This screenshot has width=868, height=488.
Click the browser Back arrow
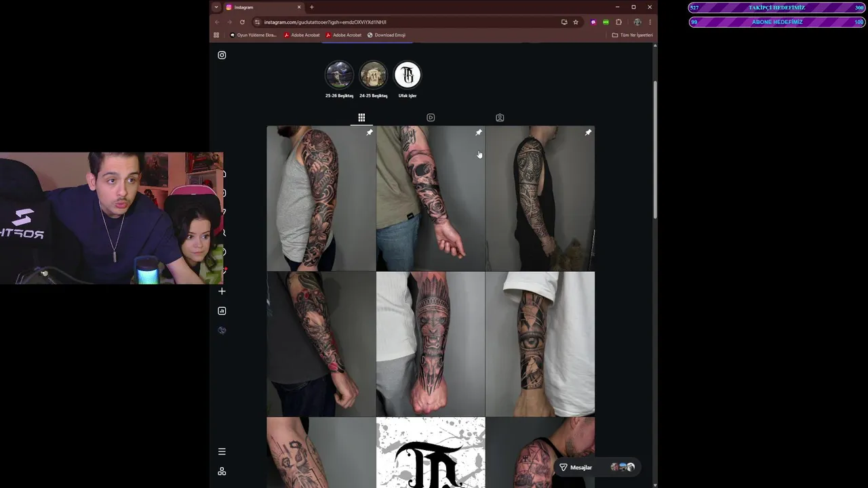(217, 22)
